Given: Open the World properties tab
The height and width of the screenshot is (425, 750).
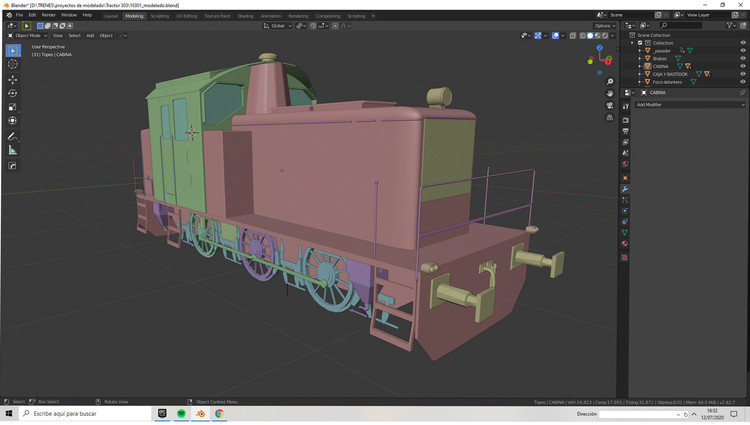Looking at the screenshot, I should [625, 164].
